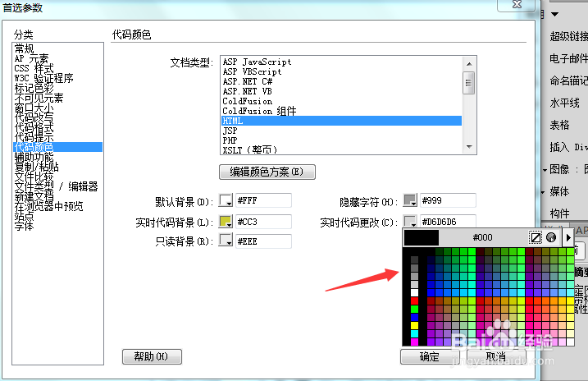Image resolution: width=588 pixels, height=381 pixels.
Task: Click the 帮助 (H) help button
Action: click(x=152, y=356)
